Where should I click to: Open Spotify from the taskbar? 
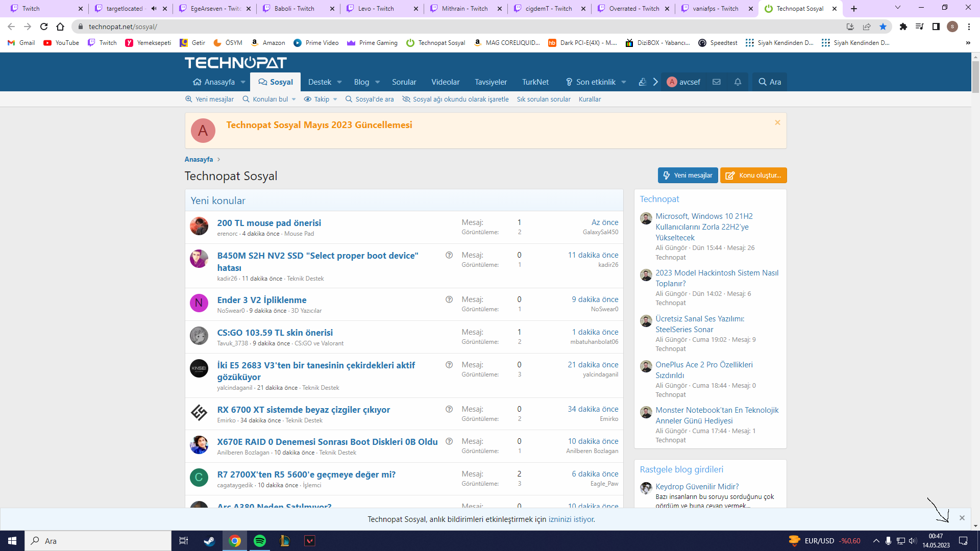click(260, 541)
